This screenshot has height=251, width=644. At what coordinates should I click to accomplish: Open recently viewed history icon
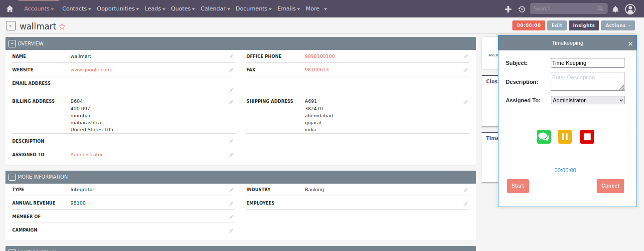coord(521,9)
